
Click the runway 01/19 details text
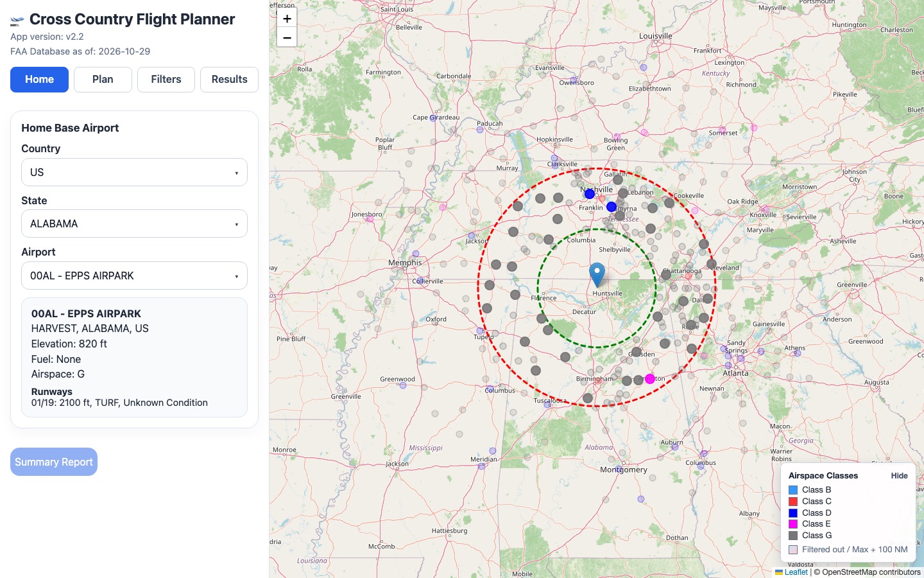[x=119, y=403]
